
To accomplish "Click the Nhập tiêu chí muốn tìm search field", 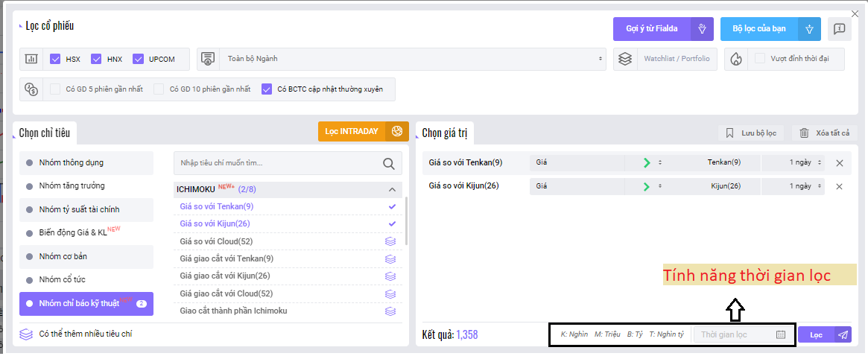I will point(276,163).
